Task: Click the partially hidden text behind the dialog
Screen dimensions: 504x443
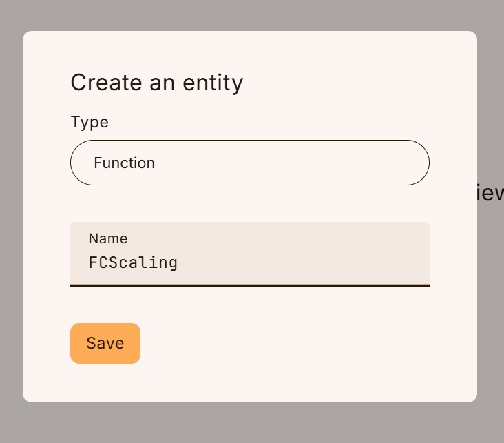Action: (x=490, y=193)
